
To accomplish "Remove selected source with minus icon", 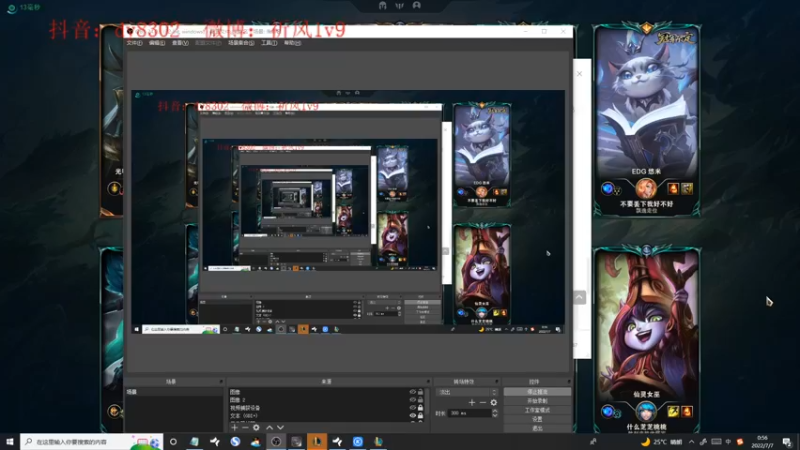I will point(245,428).
